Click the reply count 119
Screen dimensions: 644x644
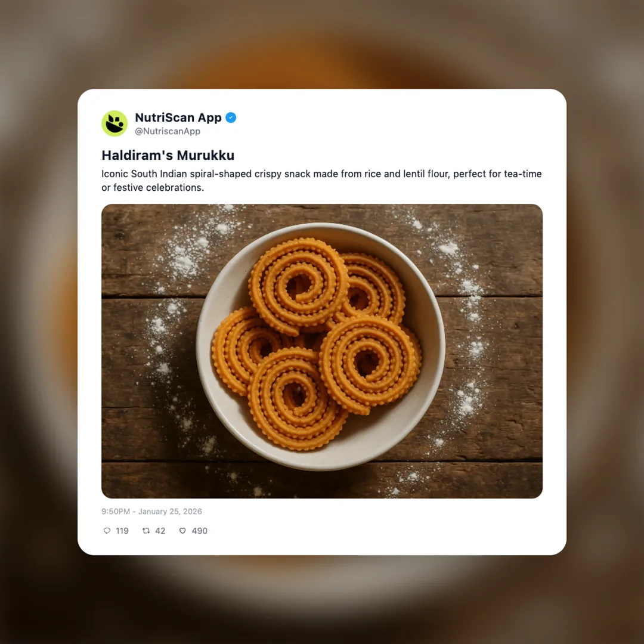point(122,531)
